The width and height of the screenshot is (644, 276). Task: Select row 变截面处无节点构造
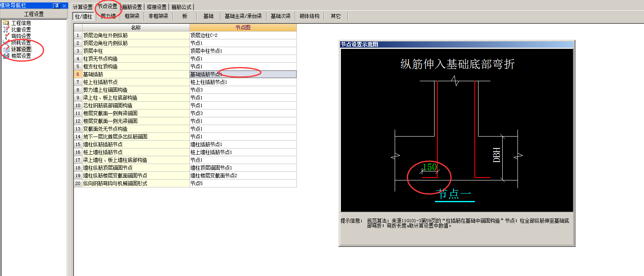(136, 129)
